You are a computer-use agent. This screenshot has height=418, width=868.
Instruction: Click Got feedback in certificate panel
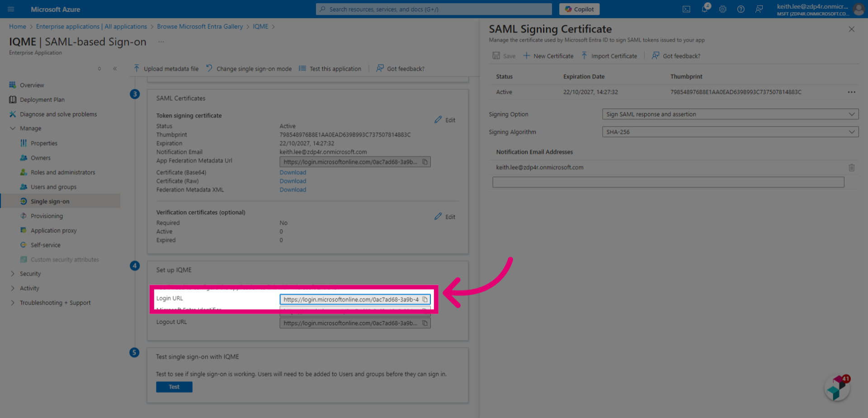(x=676, y=56)
